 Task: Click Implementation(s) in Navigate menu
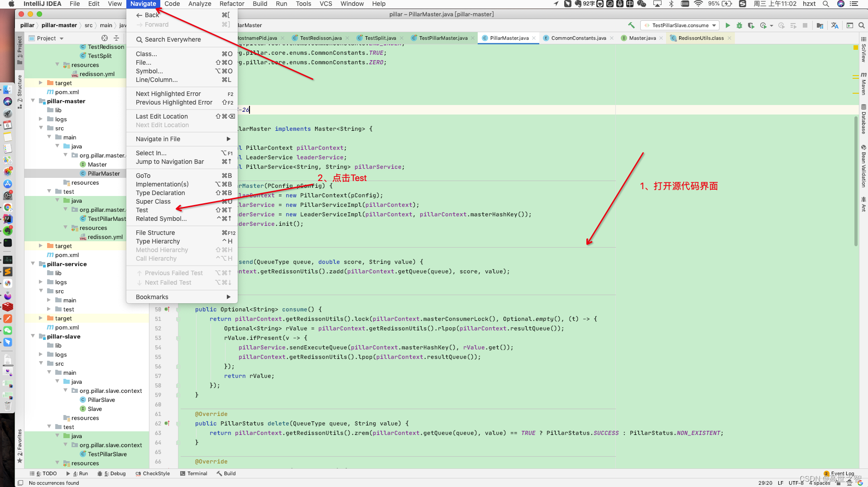tap(182, 184)
